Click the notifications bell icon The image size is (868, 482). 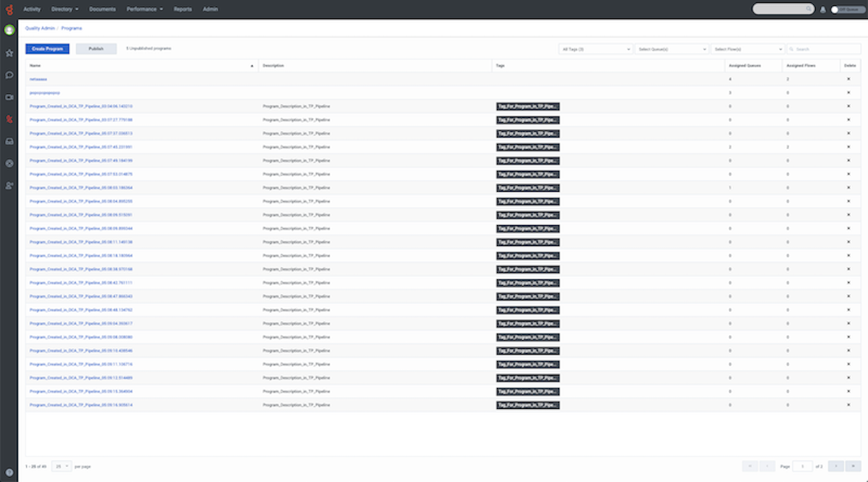click(x=822, y=9)
